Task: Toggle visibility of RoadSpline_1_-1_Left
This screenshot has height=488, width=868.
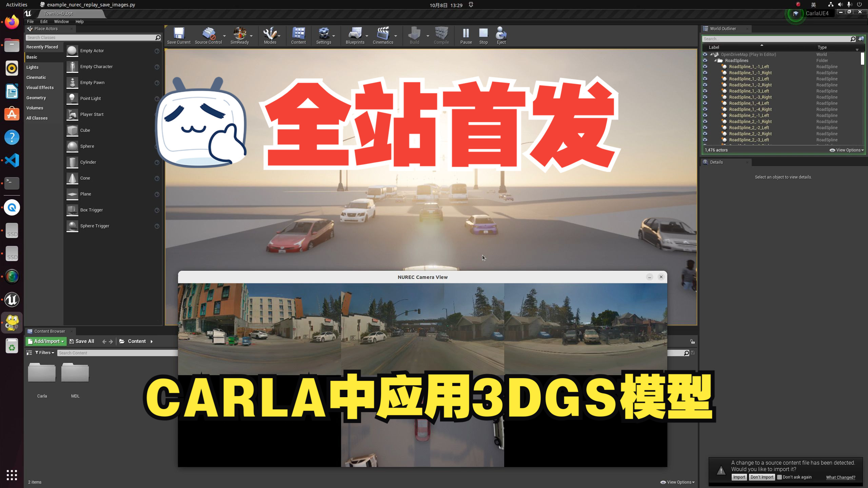Action: (x=705, y=67)
